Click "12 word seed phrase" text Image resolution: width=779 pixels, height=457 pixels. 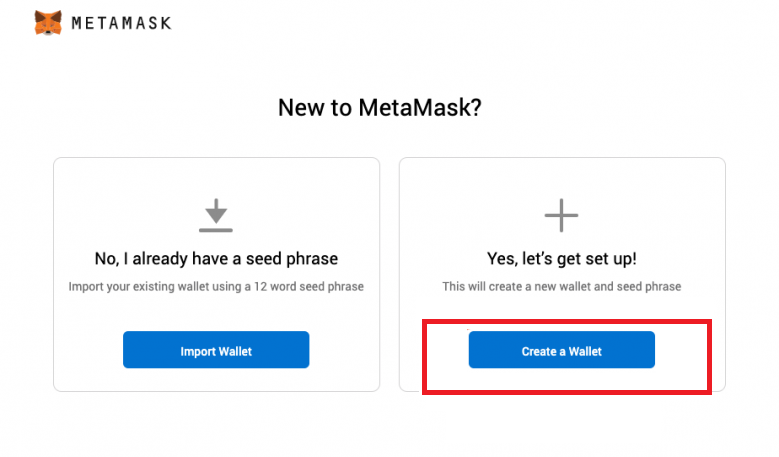309,287
